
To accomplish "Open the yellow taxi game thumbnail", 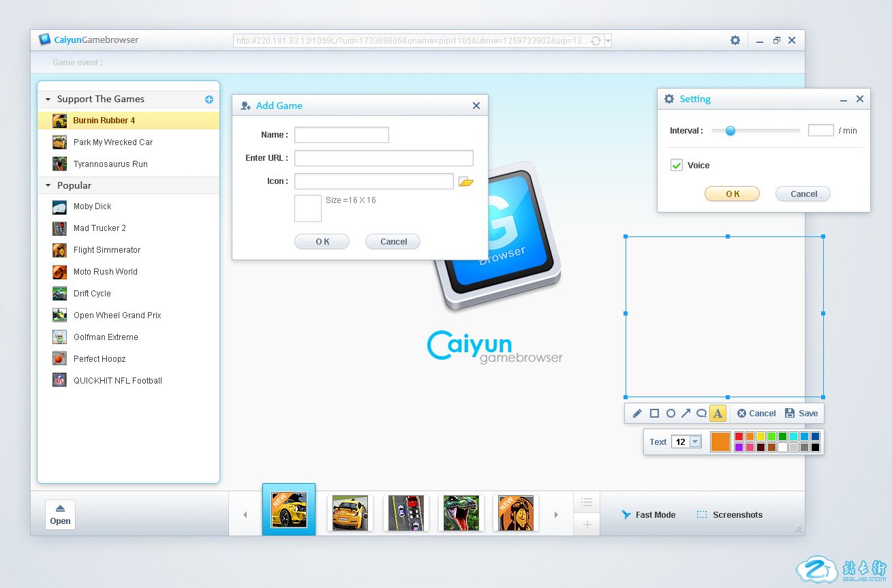I will click(x=350, y=513).
